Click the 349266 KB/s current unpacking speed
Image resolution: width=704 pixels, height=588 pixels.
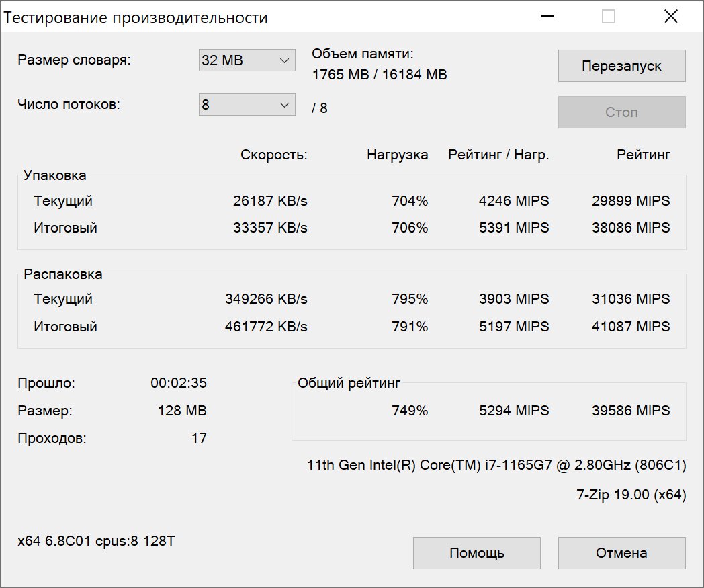tap(266, 299)
